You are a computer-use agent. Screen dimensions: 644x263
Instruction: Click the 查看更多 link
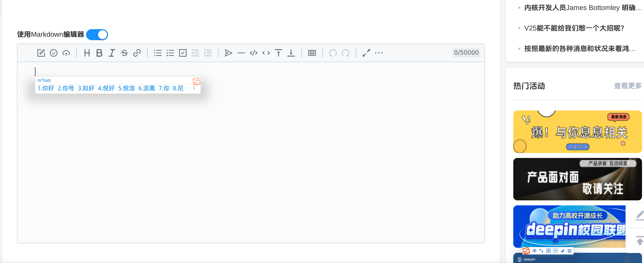click(x=628, y=86)
